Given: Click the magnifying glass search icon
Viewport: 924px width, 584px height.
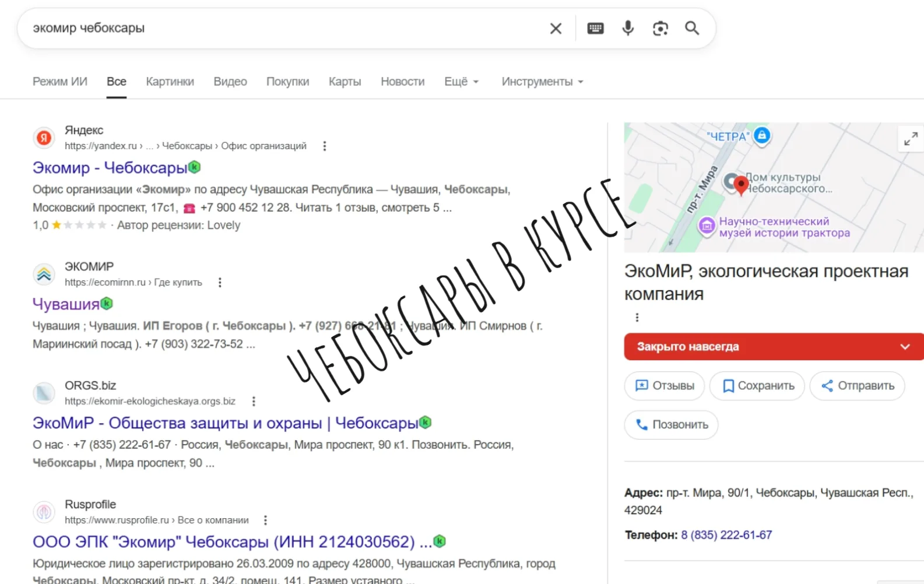Looking at the screenshot, I should [x=692, y=29].
